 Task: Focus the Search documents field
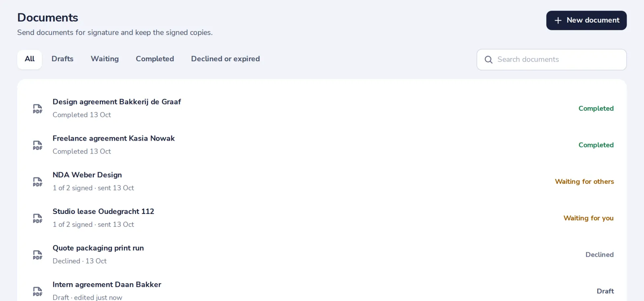coord(551,60)
